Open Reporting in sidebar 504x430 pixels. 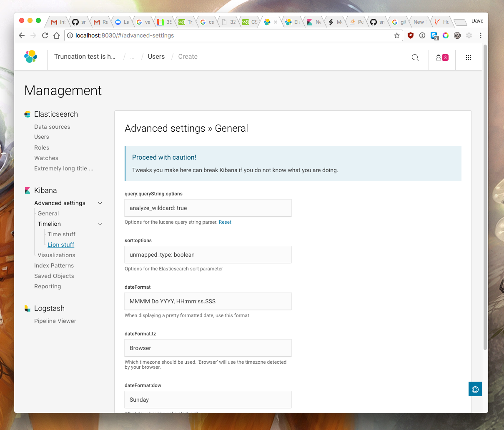(48, 286)
